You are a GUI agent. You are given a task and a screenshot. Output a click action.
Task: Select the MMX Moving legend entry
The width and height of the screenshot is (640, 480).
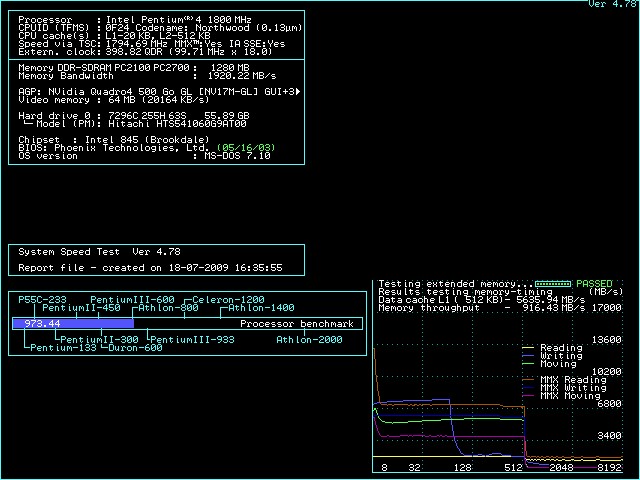pyautogui.click(x=570, y=396)
